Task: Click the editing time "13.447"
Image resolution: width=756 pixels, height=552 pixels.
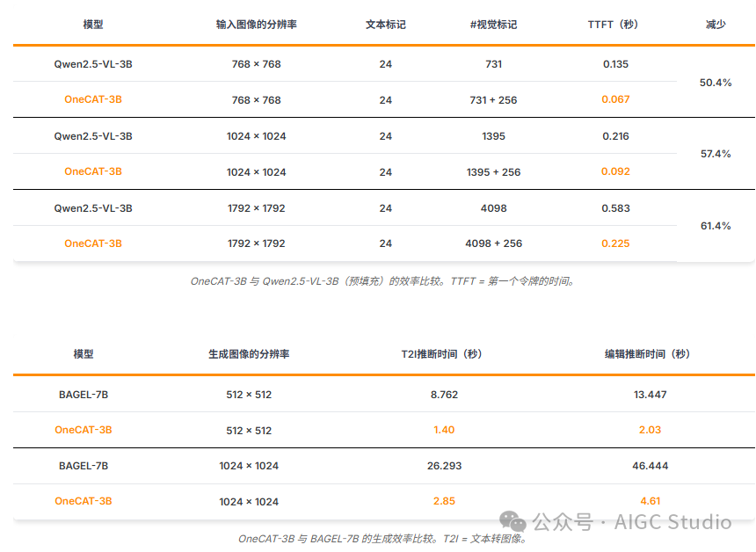Action: click(x=650, y=395)
